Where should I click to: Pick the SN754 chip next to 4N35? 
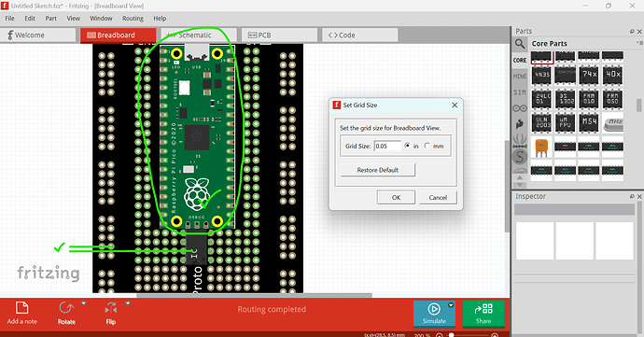(566, 75)
